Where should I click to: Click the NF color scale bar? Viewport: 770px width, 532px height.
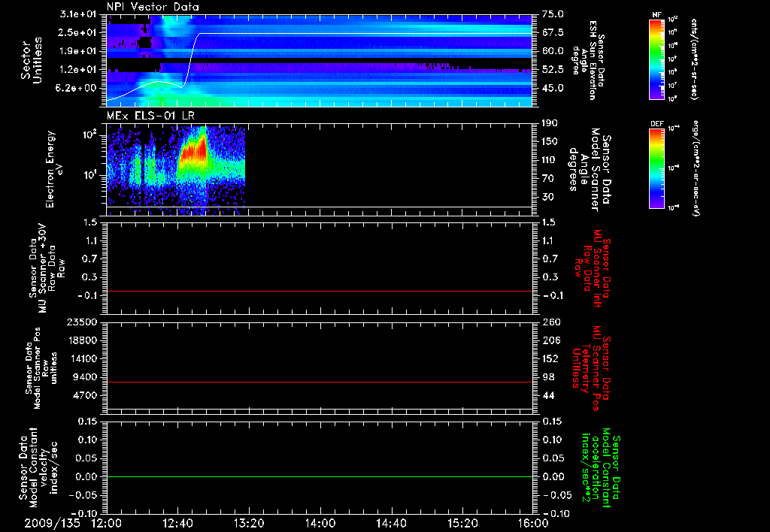pyautogui.click(x=656, y=59)
